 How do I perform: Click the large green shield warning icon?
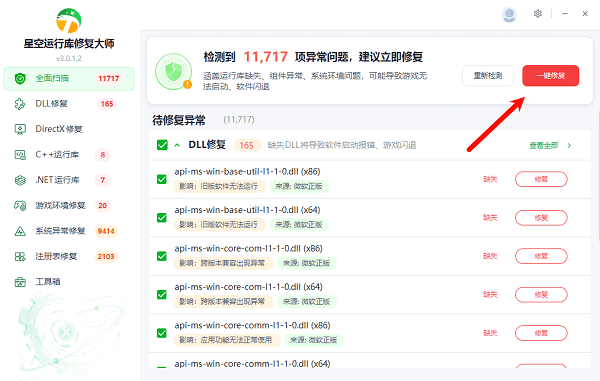click(x=173, y=72)
